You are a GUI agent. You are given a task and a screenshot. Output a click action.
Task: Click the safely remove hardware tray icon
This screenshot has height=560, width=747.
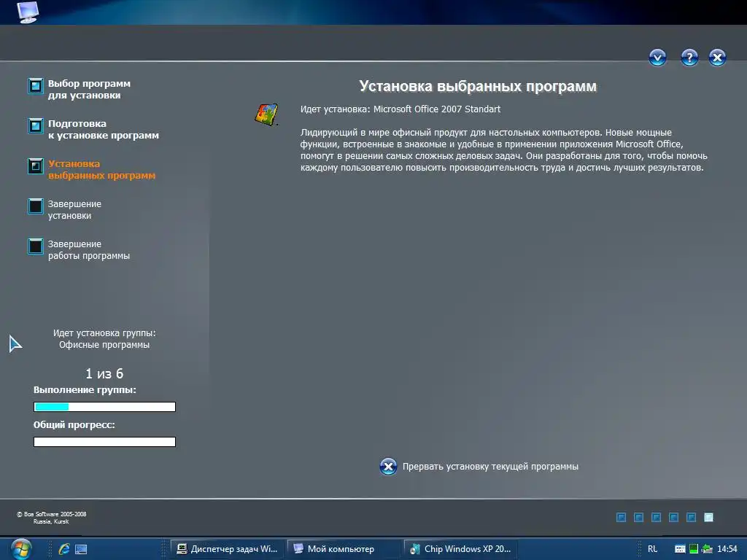707,549
